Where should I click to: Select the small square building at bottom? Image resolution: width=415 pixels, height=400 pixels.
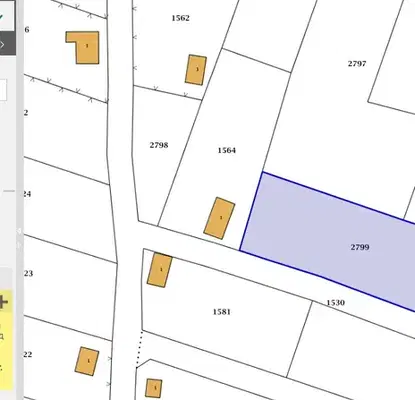point(154,388)
